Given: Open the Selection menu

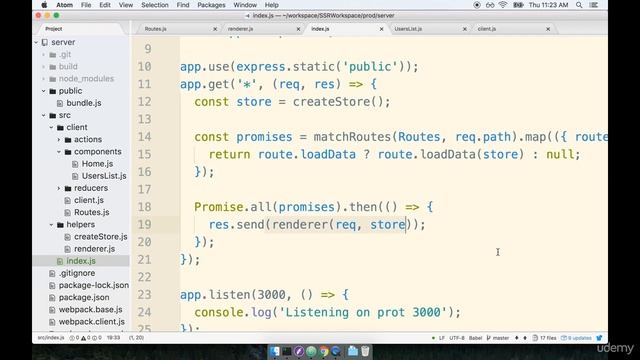Looking at the screenshot, I should 155,5.
